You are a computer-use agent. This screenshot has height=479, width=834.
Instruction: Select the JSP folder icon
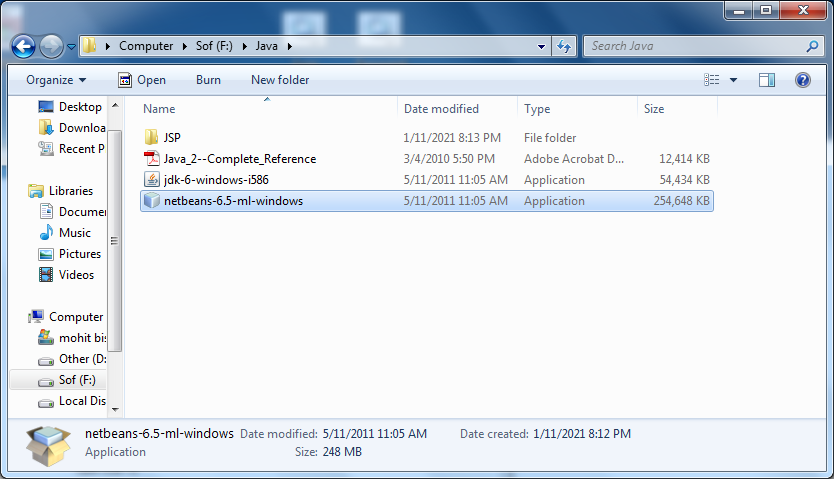152,137
